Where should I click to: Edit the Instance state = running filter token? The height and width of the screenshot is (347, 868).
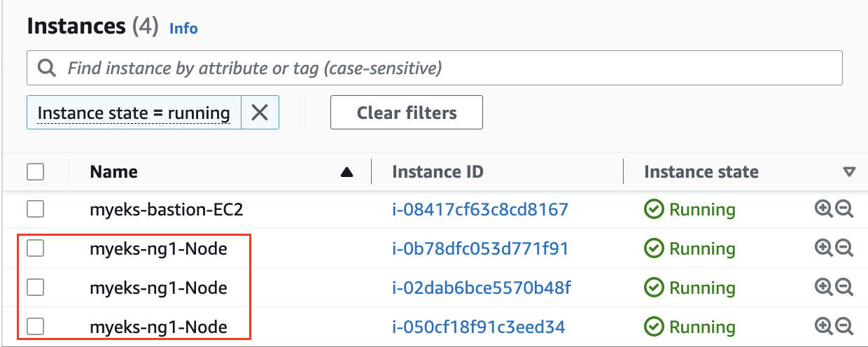click(x=134, y=113)
